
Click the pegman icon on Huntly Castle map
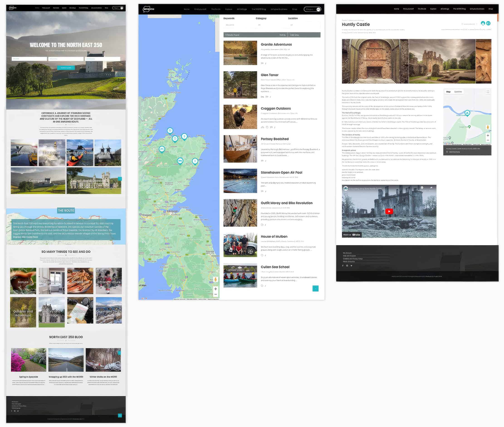(488, 127)
